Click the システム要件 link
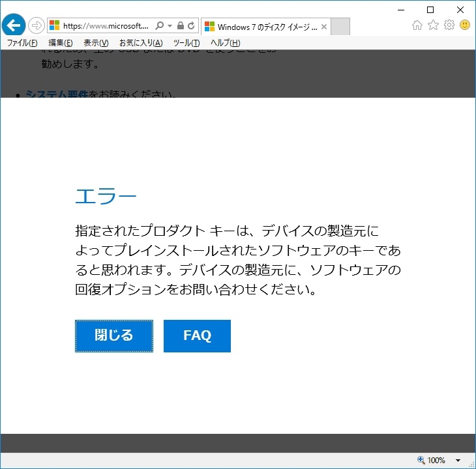476x469 pixels. [x=57, y=94]
